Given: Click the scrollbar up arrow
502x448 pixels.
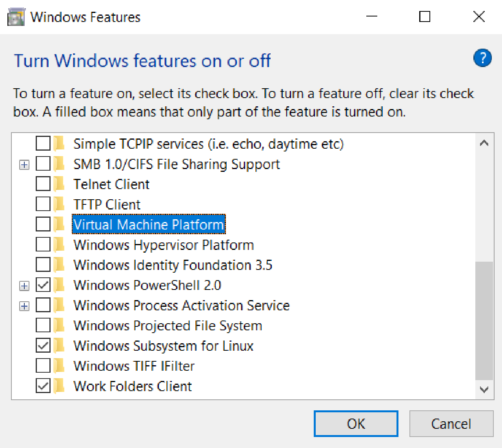Looking at the screenshot, I should pyautogui.click(x=484, y=143).
